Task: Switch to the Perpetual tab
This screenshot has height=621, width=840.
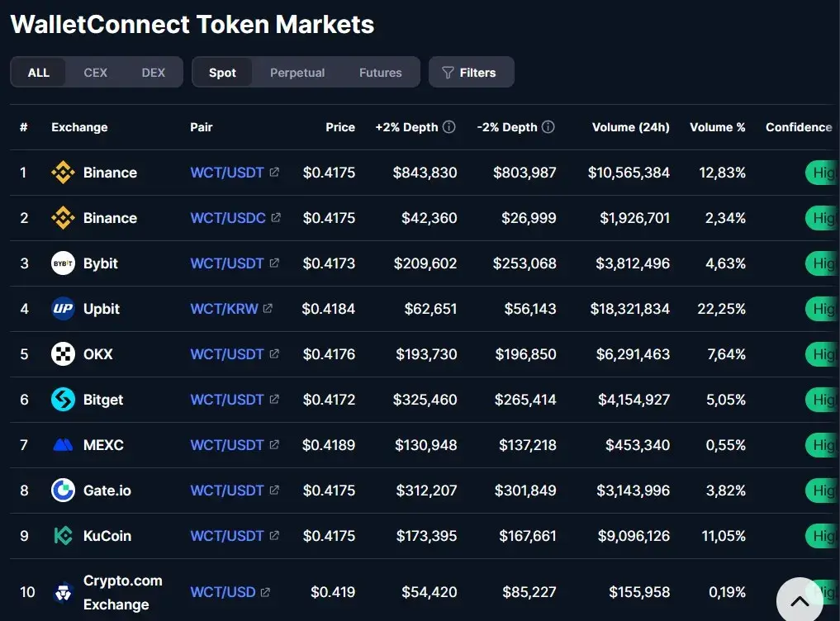Action: coord(297,73)
